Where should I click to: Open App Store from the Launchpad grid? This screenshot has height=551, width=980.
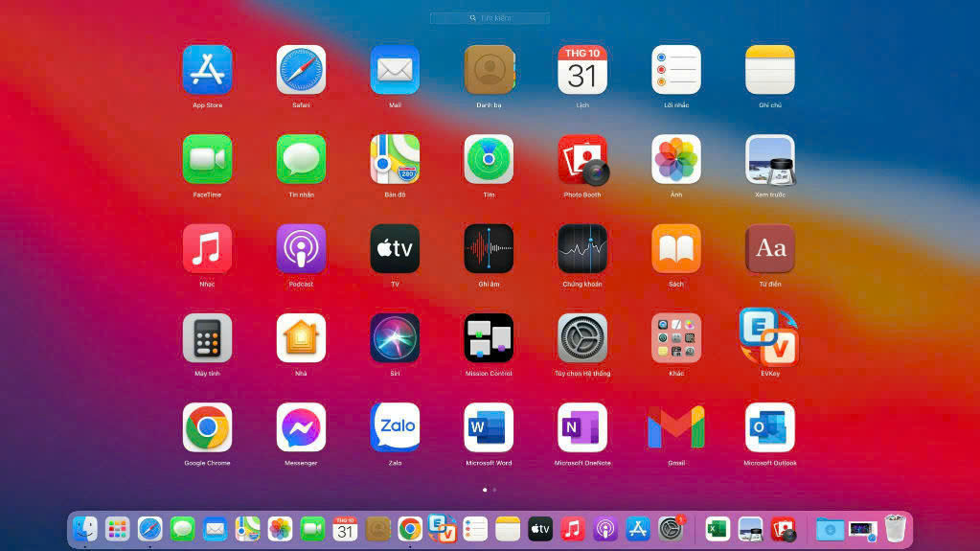(x=208, y=69)
